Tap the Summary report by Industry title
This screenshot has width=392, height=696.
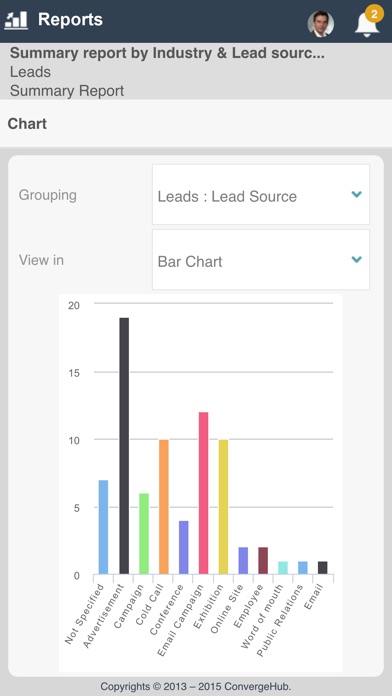pos(167,53)
